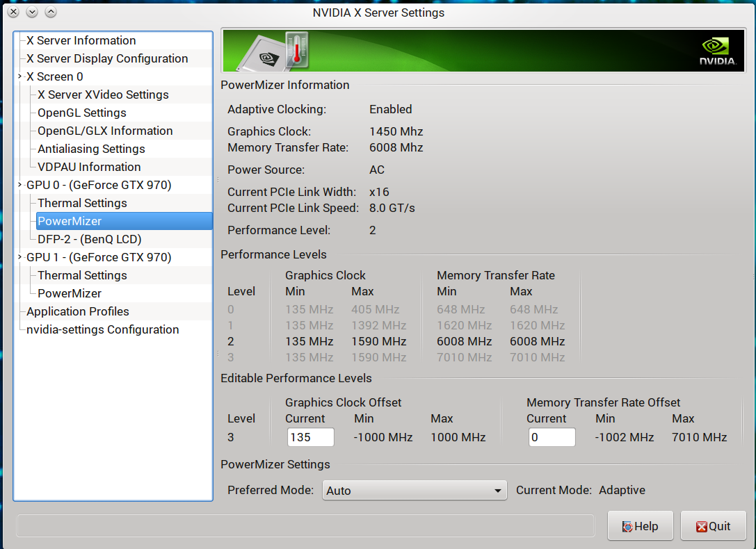Click the thermometer GPU chip banner icon

click(274, 51)
